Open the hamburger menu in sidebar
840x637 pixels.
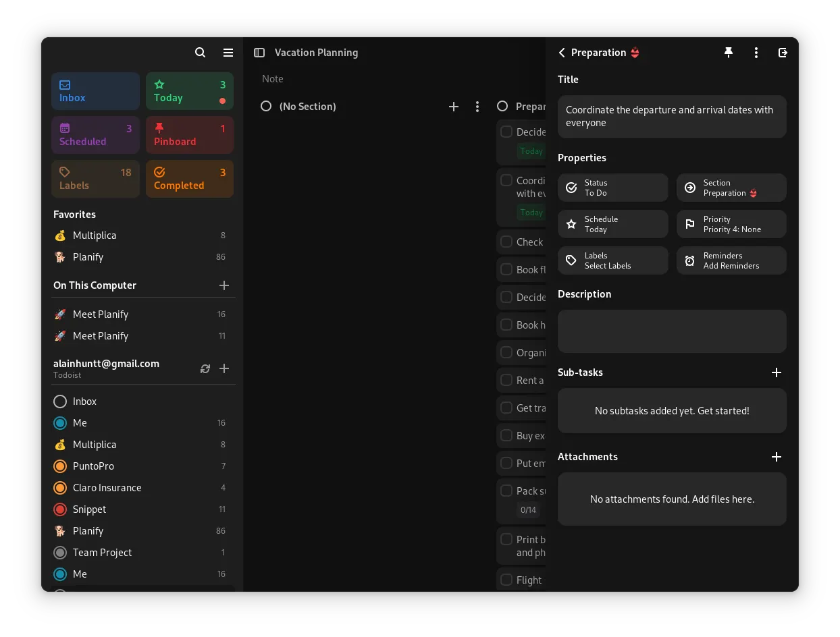[228, 53]
